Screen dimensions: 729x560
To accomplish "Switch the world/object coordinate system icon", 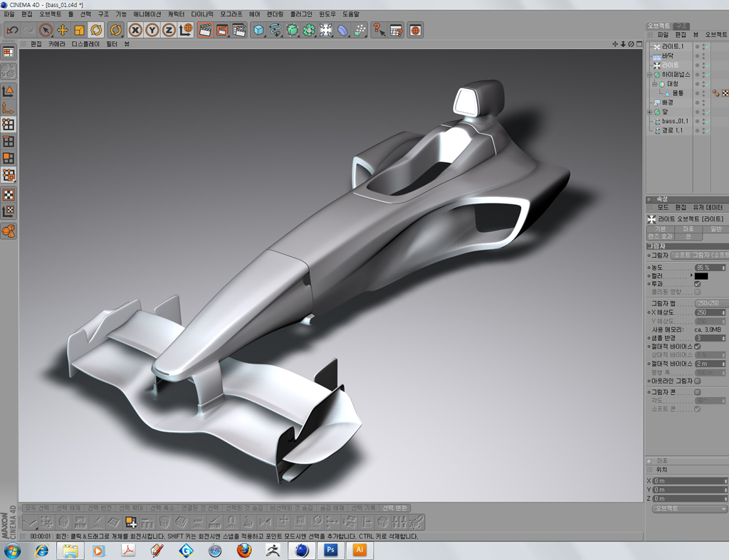I will point(186,30).
